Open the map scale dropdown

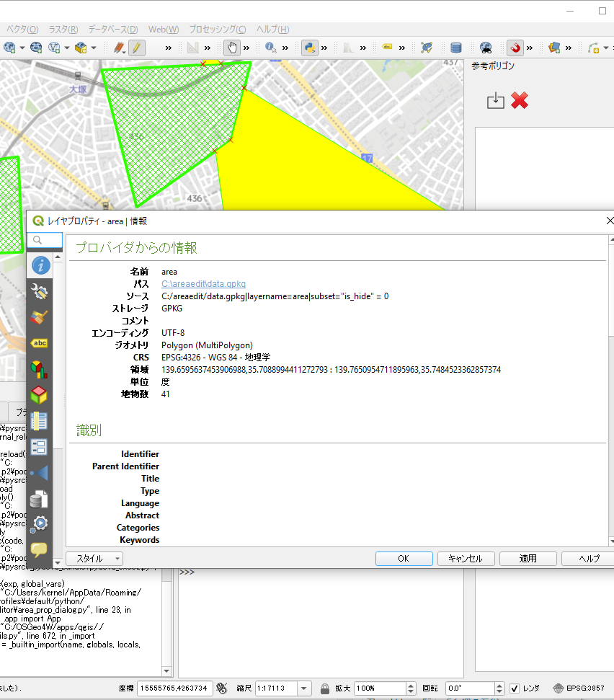pyautogui.click(x=304, y=688)
